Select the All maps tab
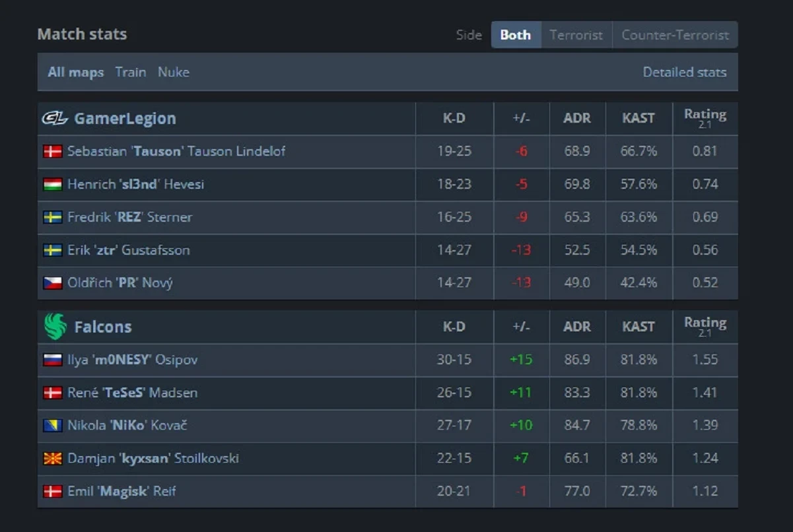The width and height of the screenshot is (793, 532). tap(75, 72)
